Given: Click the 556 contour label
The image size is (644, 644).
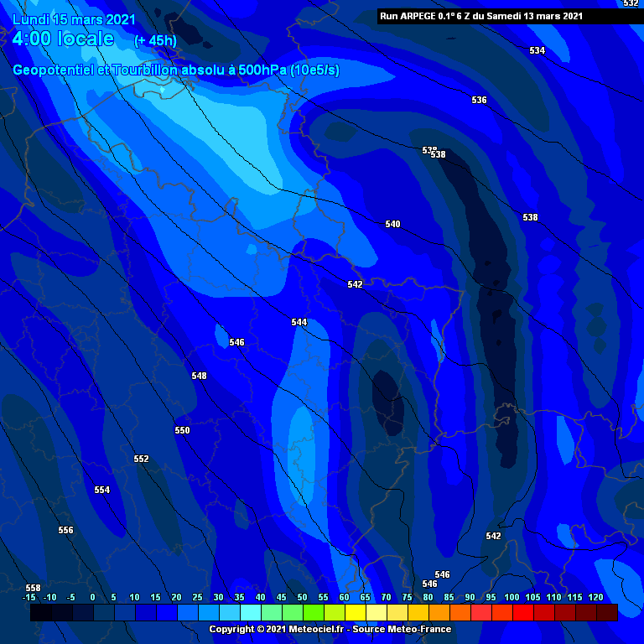Looking at the screenshot, I should [65, 530].
